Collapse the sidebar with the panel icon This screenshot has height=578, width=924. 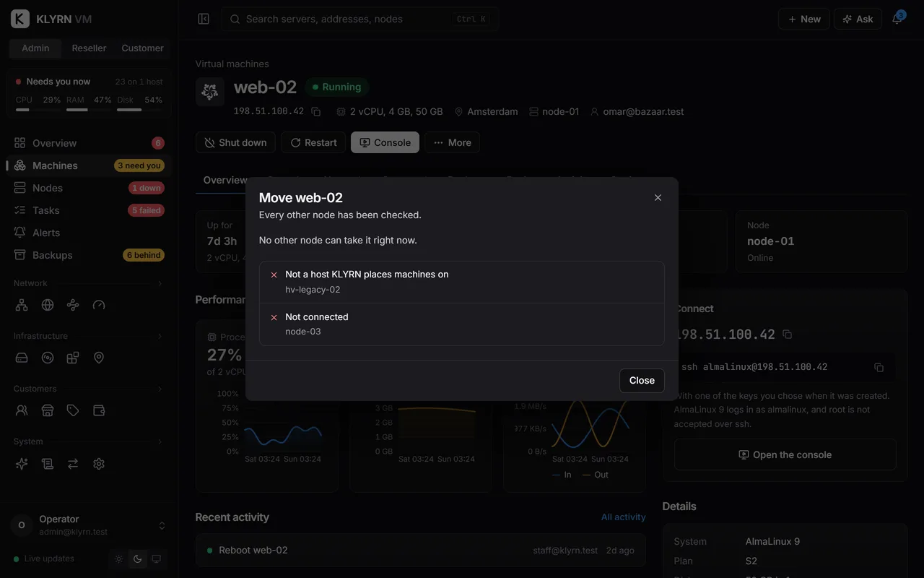204,19
